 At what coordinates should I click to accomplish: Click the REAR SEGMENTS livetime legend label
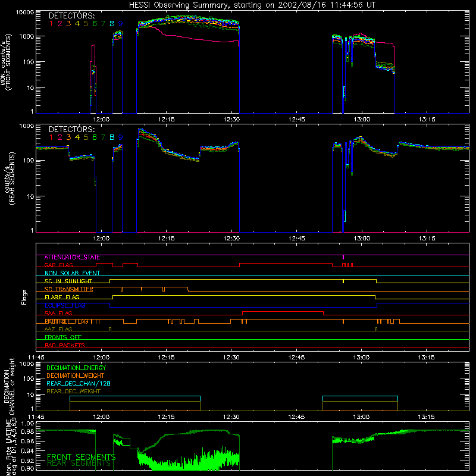tap(79, 464)
